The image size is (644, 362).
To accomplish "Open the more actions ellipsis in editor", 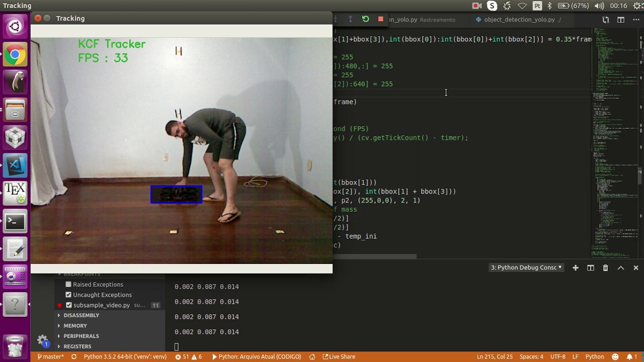I will 636,20.
